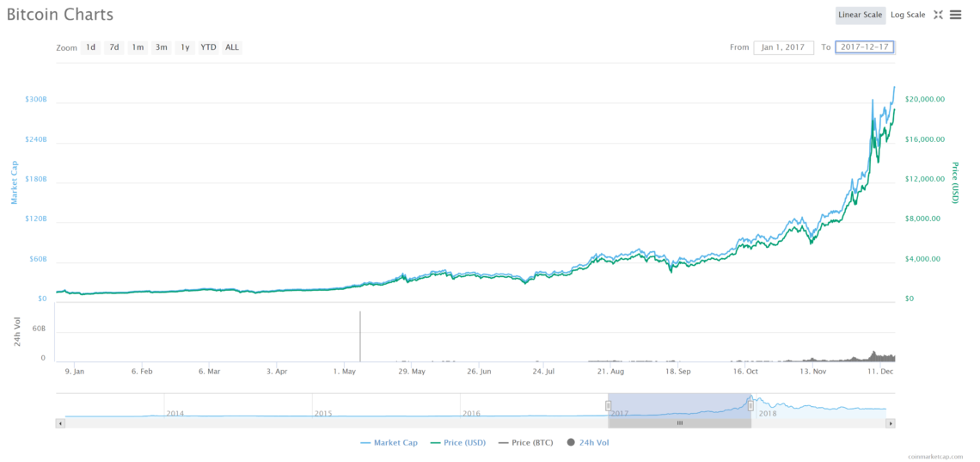Open the chart hamburger menu
980x462 pixels.
coord(955,15)
